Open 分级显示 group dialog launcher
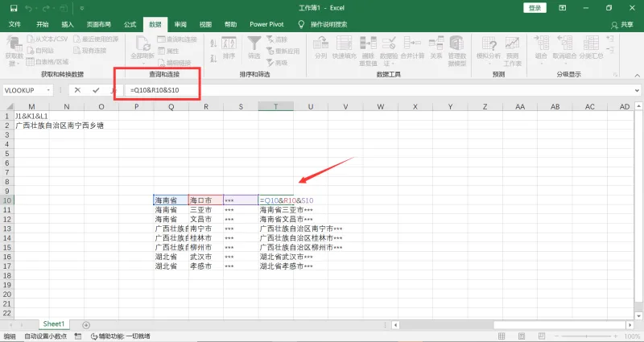The height and width of the screenshot is (342, 644). [615, 75]
